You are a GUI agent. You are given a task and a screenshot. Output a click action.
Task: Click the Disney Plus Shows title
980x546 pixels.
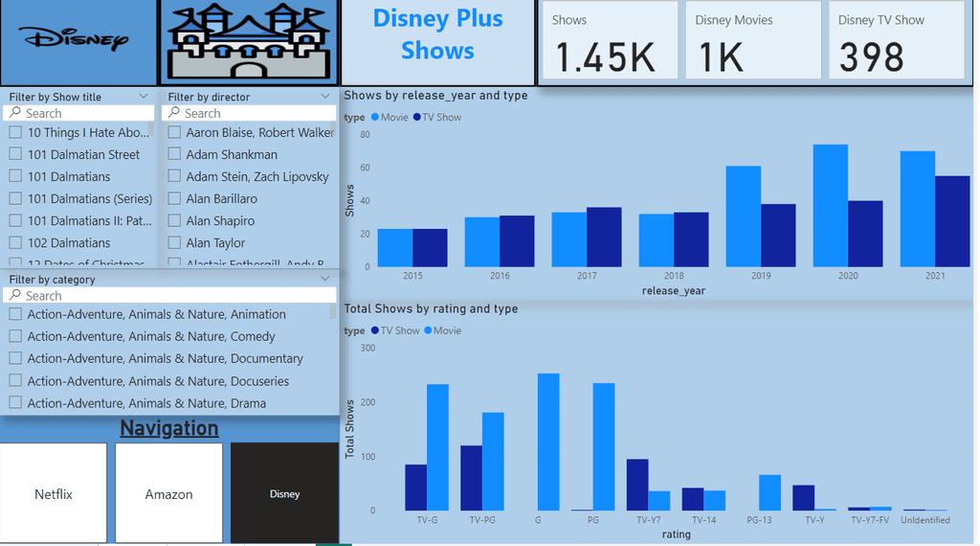437,34
